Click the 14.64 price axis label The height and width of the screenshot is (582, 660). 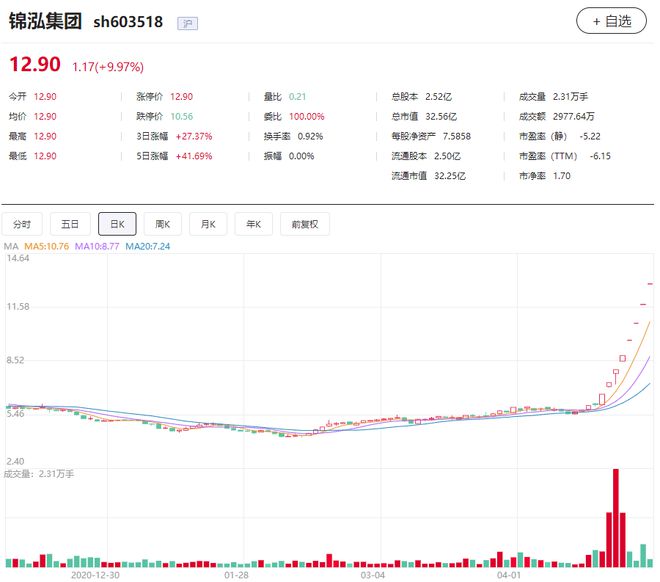point(18,258)
